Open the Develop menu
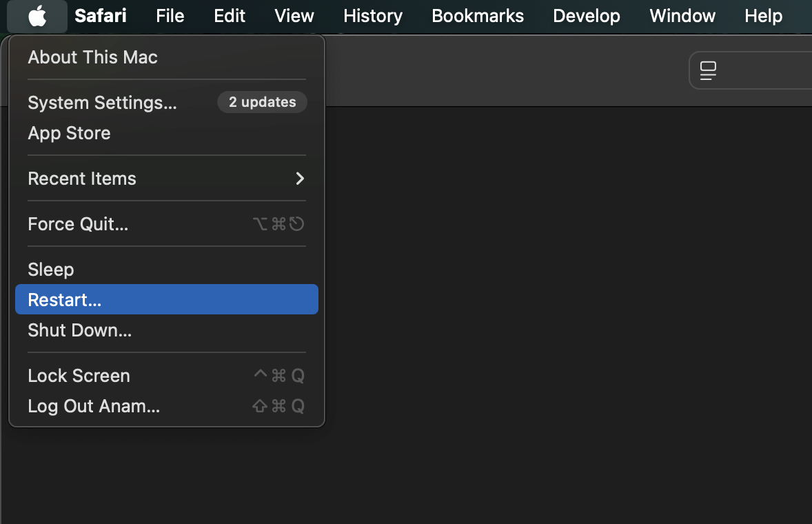This screenshot has width=812, height=524. point(586,16)
